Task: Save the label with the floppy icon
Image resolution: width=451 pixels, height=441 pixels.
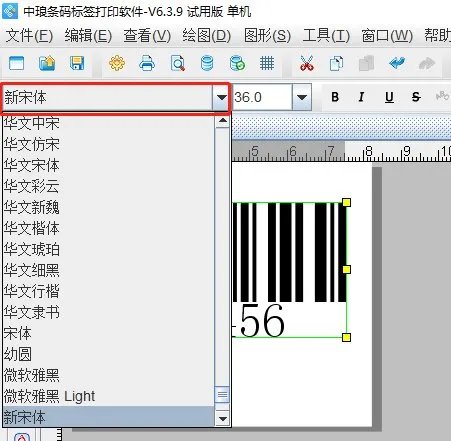Action: tap(77, 63)
